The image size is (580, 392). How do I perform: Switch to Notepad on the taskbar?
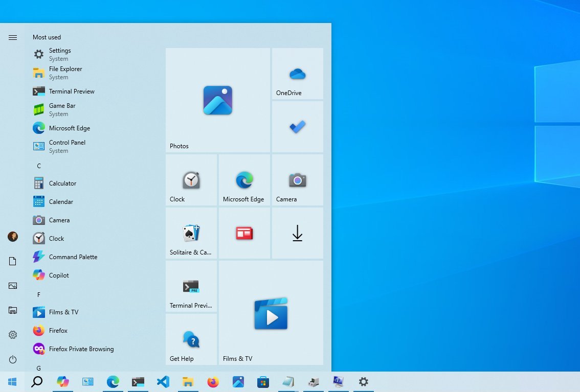pos(288,382)
